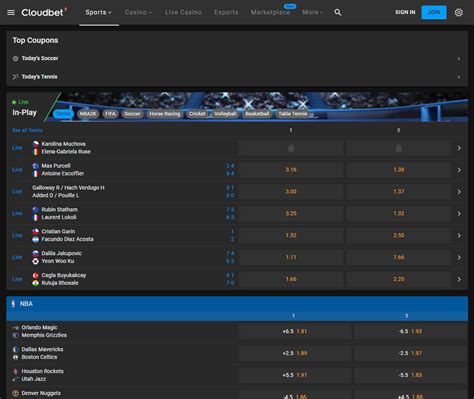This screenshot has height=399, width=474.
Task: Select the FIFA in-play tab
Action: 110,114
